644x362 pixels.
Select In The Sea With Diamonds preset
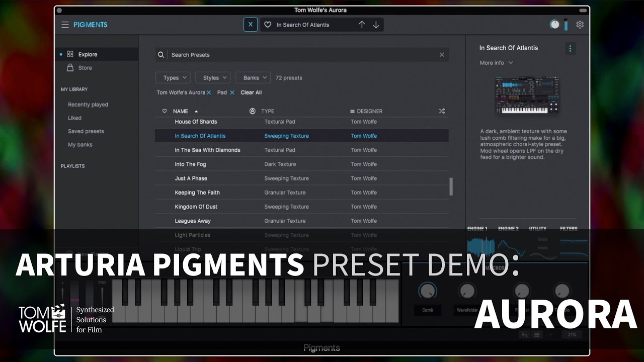pyautogui.click(x=302, y=150)
